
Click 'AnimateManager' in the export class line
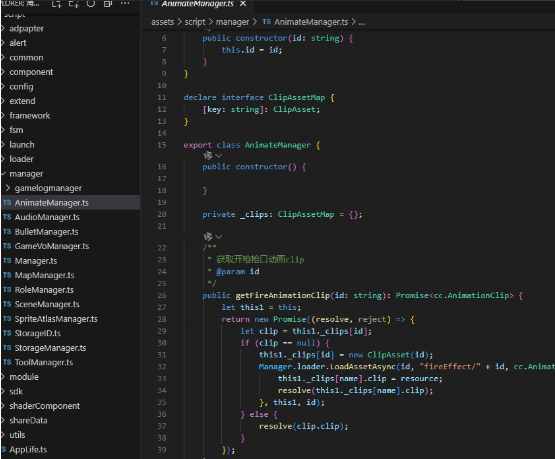pos(278,145)
